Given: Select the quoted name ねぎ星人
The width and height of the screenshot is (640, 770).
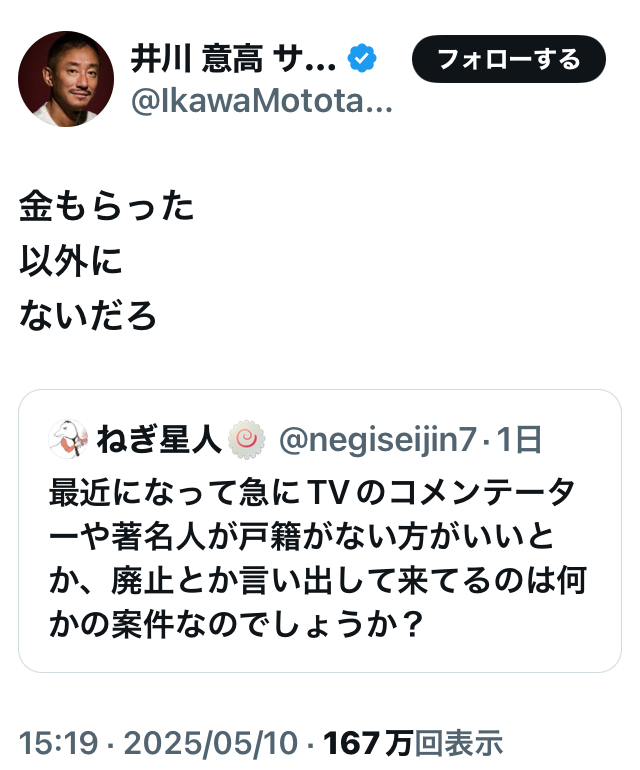Looking at the screenshot, I should tap(159, 439).
